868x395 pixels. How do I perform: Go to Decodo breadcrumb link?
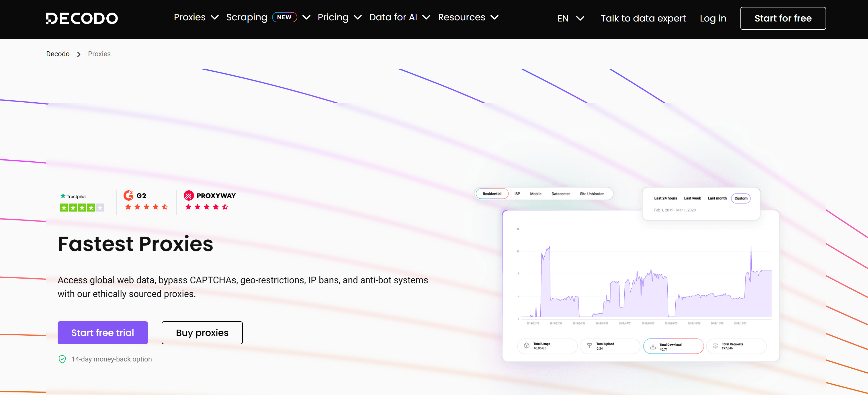click(x=58, y=54)
